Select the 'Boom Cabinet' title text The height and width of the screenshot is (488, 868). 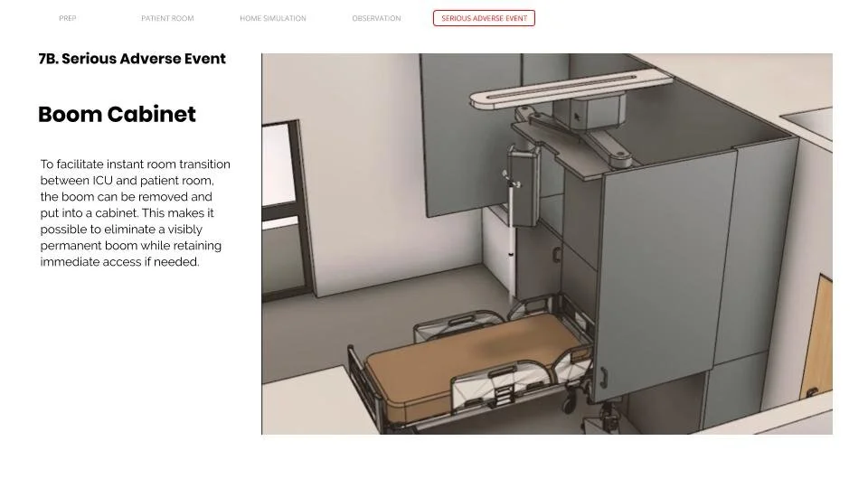click(117, 115)
